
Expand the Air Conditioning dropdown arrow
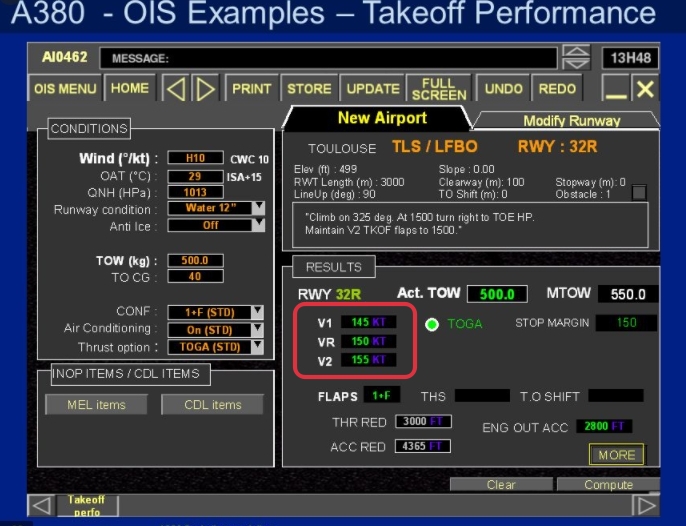point(258,330)
